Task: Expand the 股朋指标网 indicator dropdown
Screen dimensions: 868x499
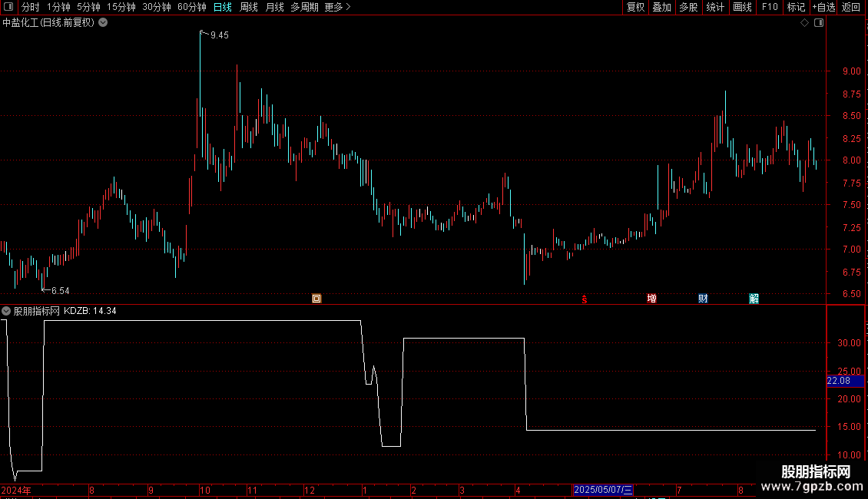Action: point(6,311)
